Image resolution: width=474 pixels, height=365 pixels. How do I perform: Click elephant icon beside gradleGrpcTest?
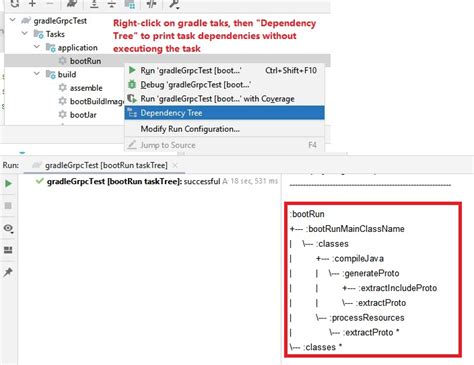(x=26, y=21)
